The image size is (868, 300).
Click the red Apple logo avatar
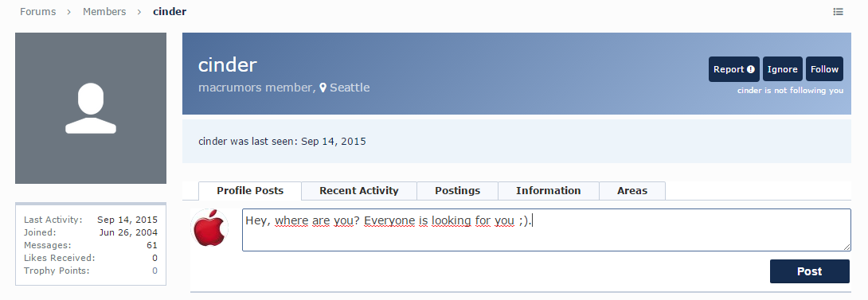pyautogui.click(x=209, y=227)
